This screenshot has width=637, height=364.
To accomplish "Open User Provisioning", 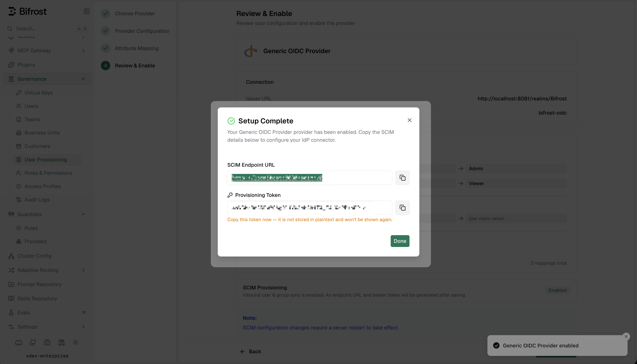I will (x=47, y=159).
